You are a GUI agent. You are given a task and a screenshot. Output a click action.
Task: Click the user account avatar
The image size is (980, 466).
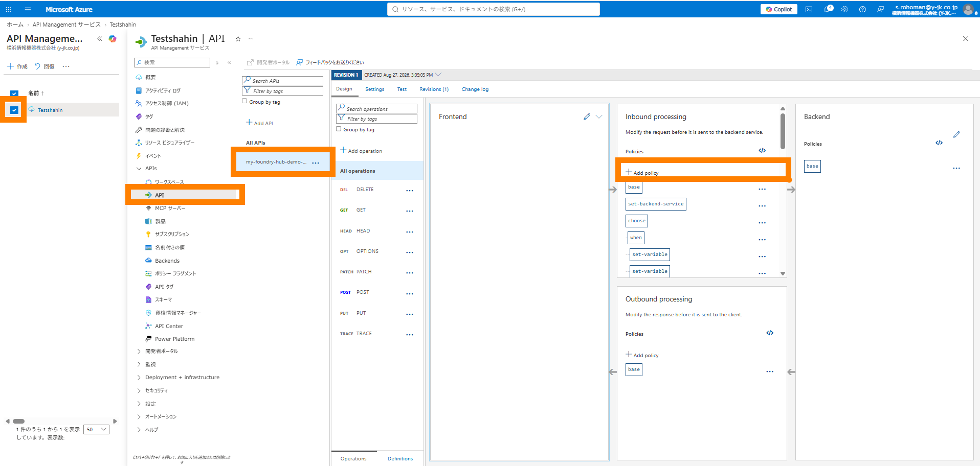pos(968,9)
